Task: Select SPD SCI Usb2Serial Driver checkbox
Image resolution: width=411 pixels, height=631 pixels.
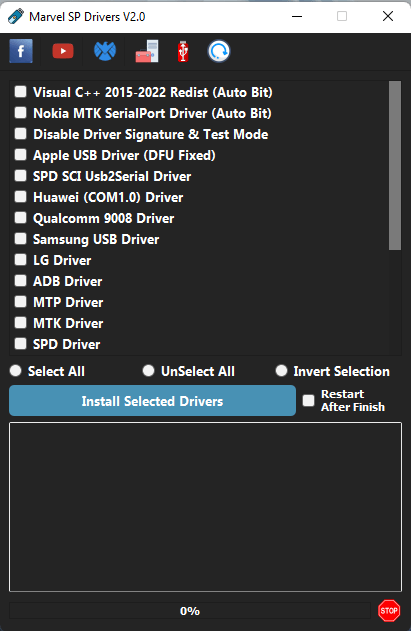Action: 21,175
